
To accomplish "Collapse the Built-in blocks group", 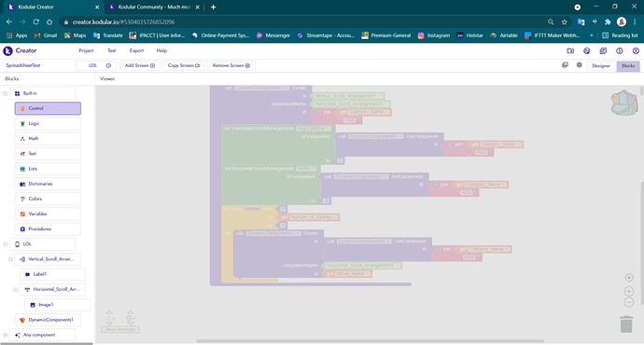I will pyautogui.click(x=6, y=93).
